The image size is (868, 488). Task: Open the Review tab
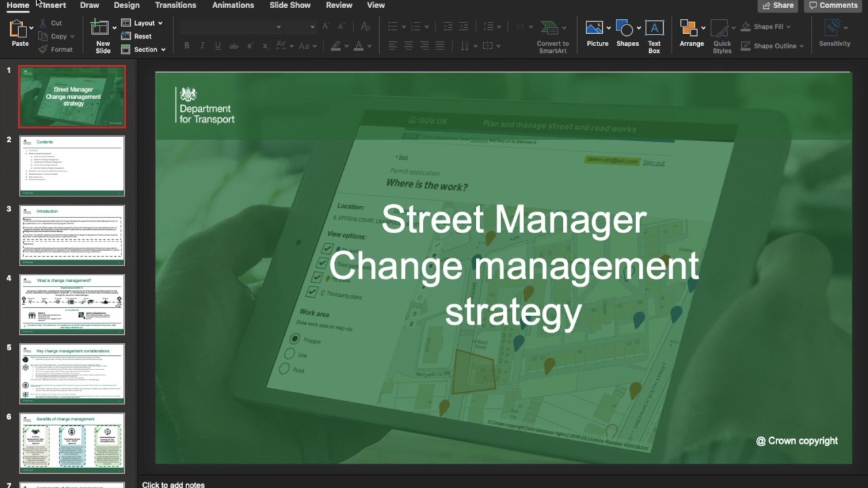(339, 5)
